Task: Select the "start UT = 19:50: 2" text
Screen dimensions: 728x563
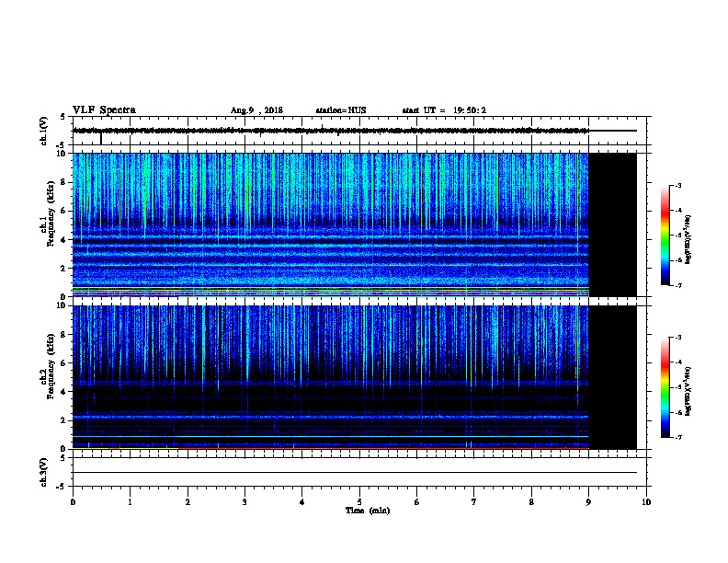Action: (x=444, y=110)
